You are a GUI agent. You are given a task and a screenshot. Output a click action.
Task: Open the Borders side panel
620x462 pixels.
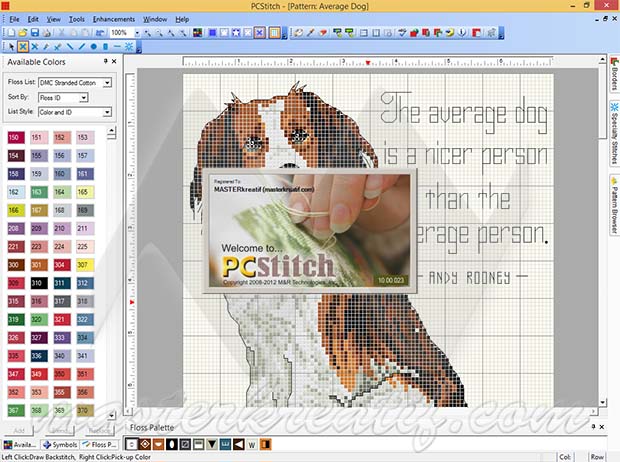point(614,74)
